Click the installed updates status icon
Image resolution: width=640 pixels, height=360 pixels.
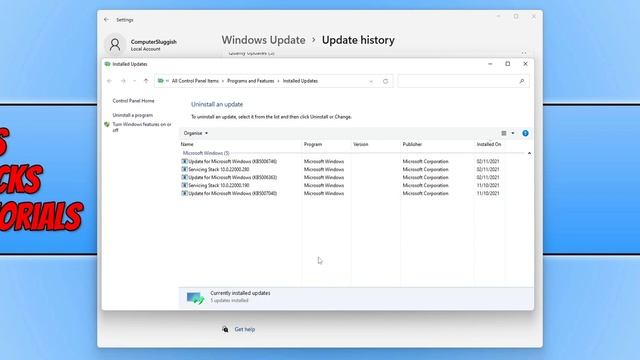[195, 298]
